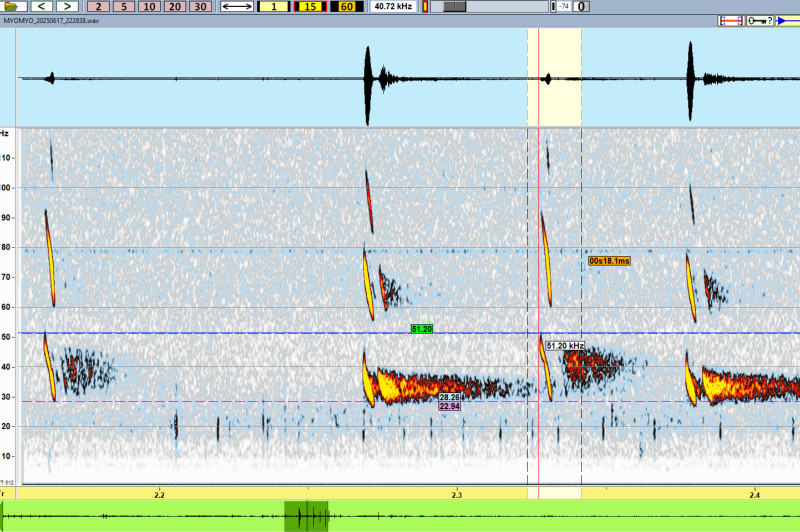Go to previous file with left arrow
Screen dimensions: 800x532
pyautogui.click(x=42, y=6)
